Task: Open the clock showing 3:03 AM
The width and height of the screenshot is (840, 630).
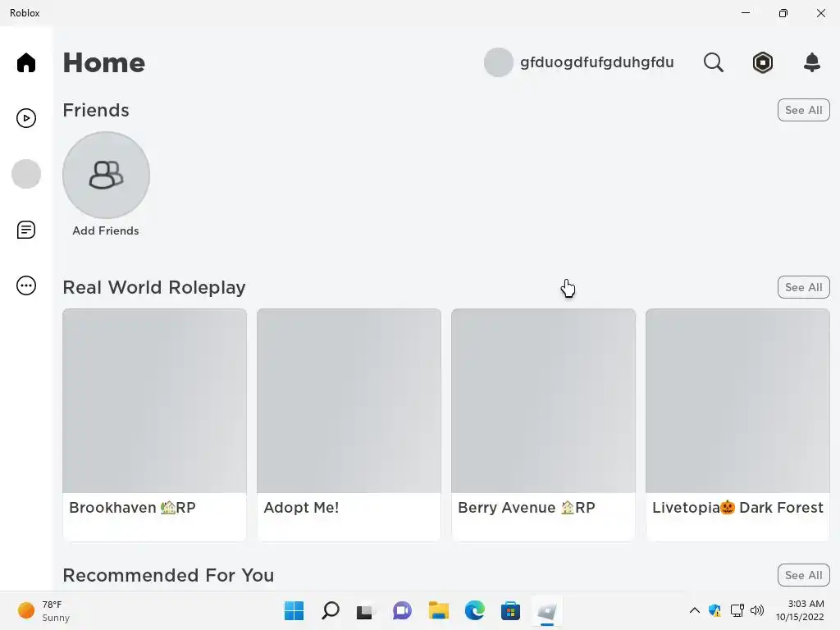Action: pos(800,610)
